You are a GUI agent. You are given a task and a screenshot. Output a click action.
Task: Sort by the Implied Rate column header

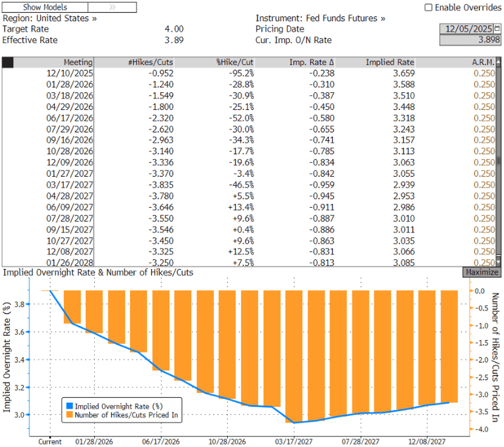click(390, 62)
